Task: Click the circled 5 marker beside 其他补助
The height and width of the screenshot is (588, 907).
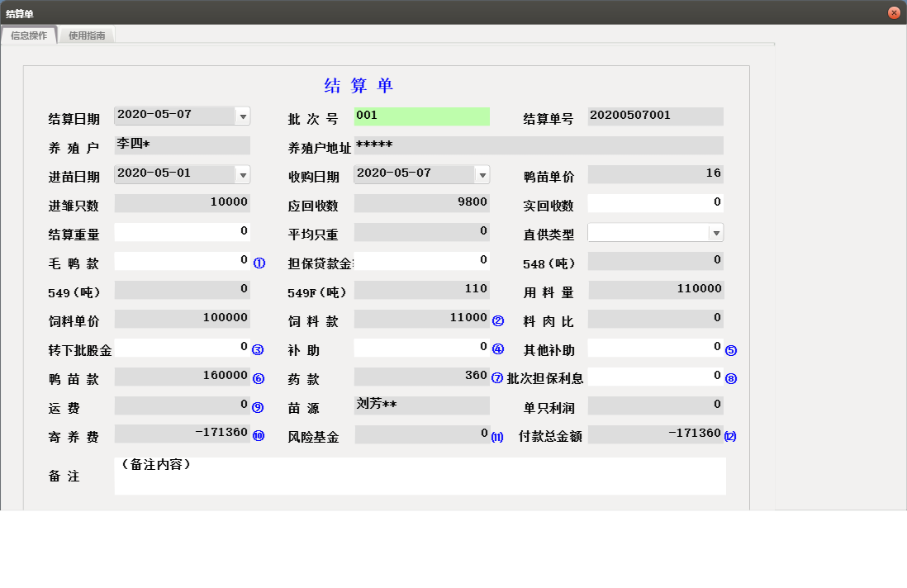Action: click(x=730, y=350)
